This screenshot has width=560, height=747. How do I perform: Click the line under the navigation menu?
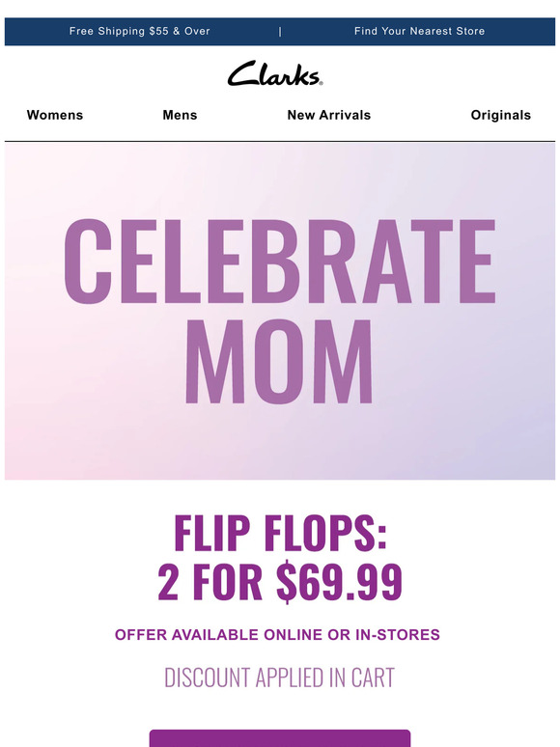click(x=280, y=141)
